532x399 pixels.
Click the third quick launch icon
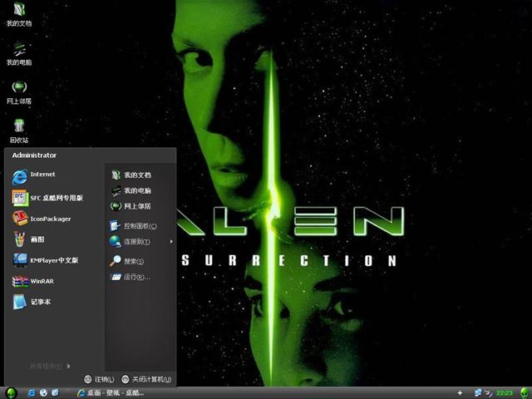tap(55, 393)
